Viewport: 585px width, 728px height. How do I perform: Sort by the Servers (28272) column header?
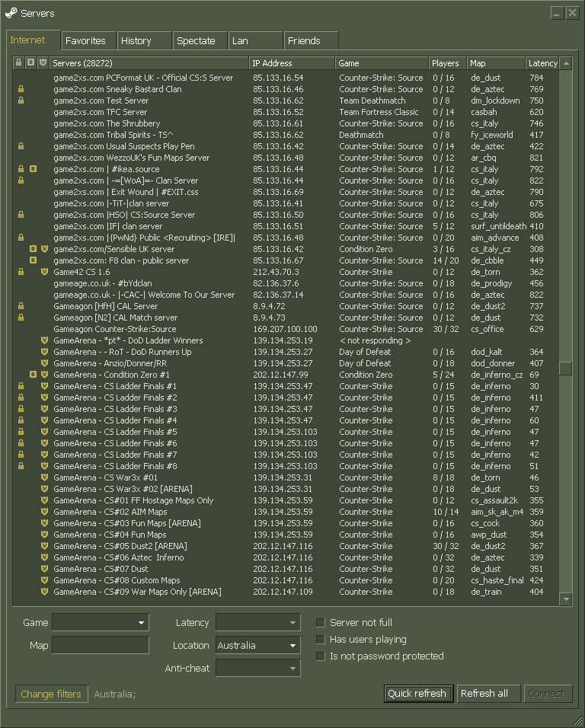149,63
